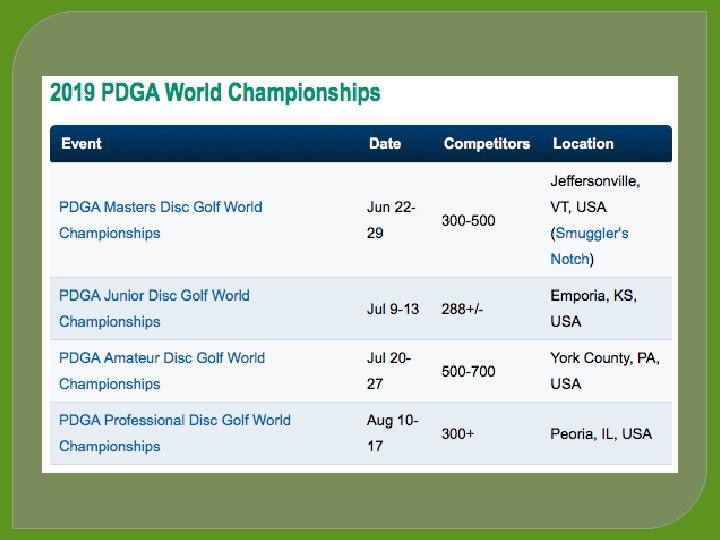
Task: Click the Date column header
Action: [384, 144]
